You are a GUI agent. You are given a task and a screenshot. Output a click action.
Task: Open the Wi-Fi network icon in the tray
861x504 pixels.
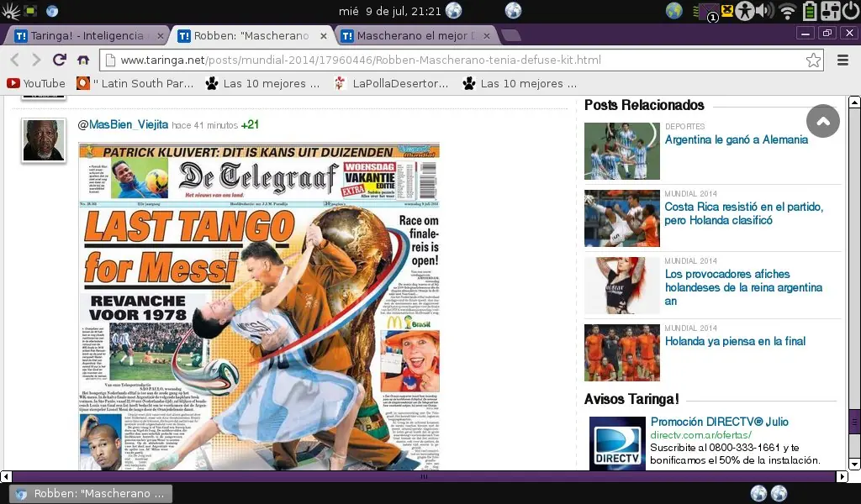click(x=787, y=11)
